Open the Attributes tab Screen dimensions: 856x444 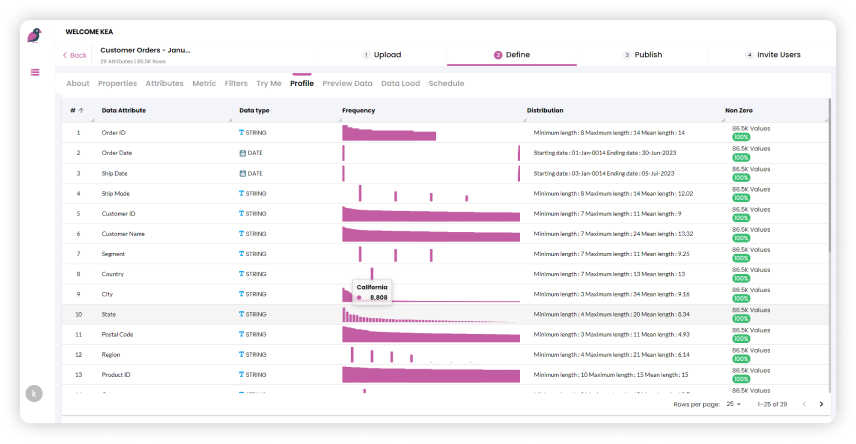164,84
